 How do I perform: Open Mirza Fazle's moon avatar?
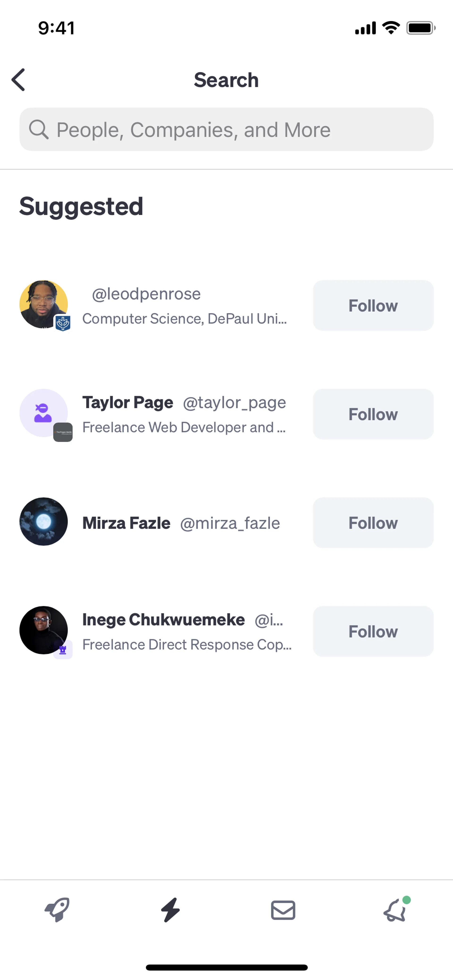43,521
